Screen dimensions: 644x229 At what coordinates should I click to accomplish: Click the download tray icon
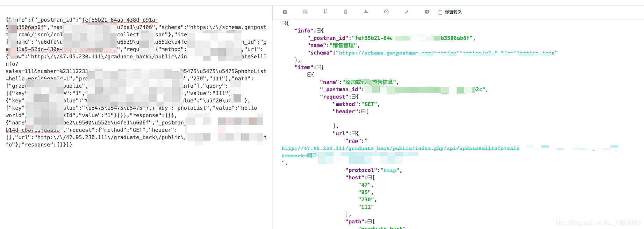click(x=366, y=12)
